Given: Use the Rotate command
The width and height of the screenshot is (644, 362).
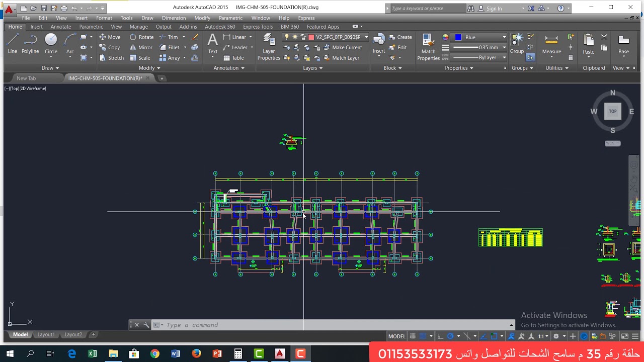Looking at the screenshot, I should [x=141, y=37].
